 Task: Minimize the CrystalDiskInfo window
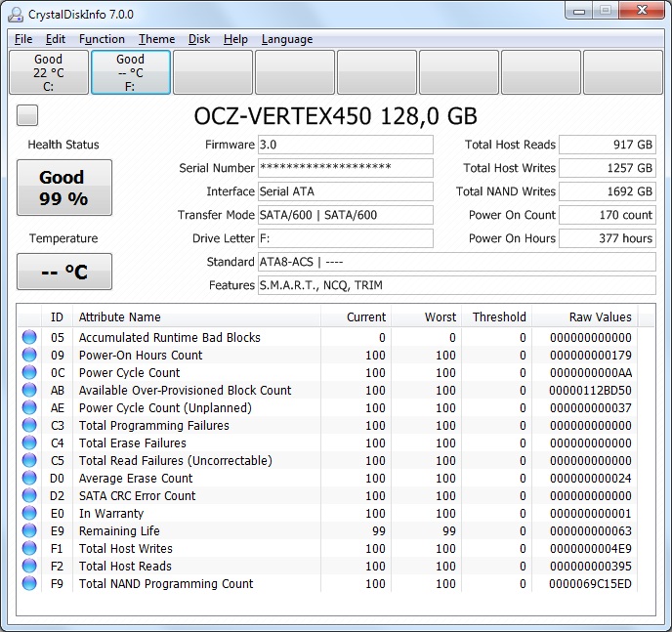579,11
